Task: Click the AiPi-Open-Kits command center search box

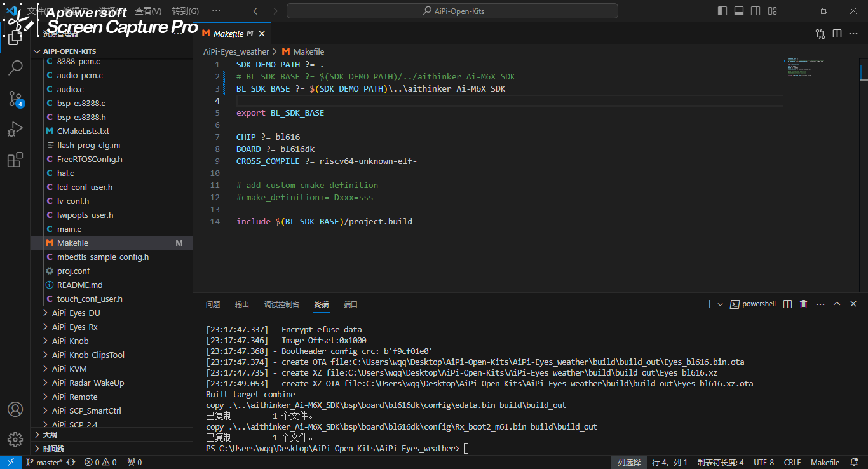Action: [452, 11]
